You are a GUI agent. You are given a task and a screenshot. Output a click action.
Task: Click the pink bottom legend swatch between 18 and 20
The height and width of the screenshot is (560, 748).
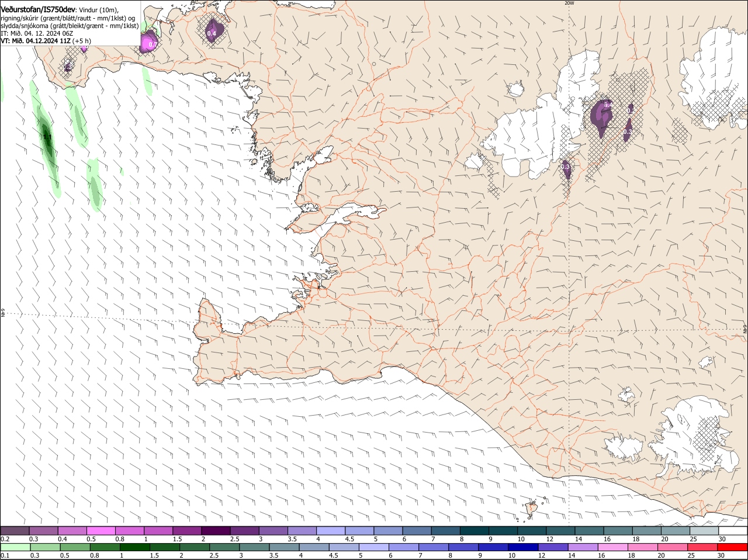coord(643,548)
